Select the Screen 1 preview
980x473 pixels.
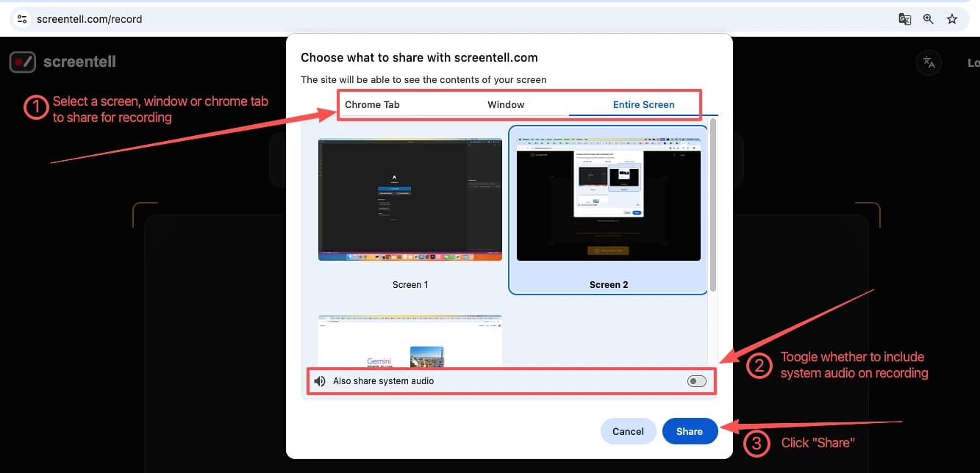(409, 199)
